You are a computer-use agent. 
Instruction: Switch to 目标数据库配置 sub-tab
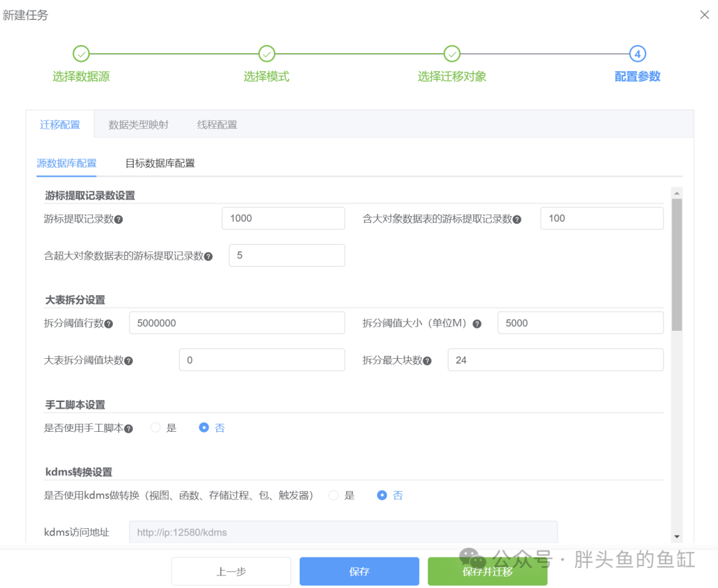click(x=160, y=163)
